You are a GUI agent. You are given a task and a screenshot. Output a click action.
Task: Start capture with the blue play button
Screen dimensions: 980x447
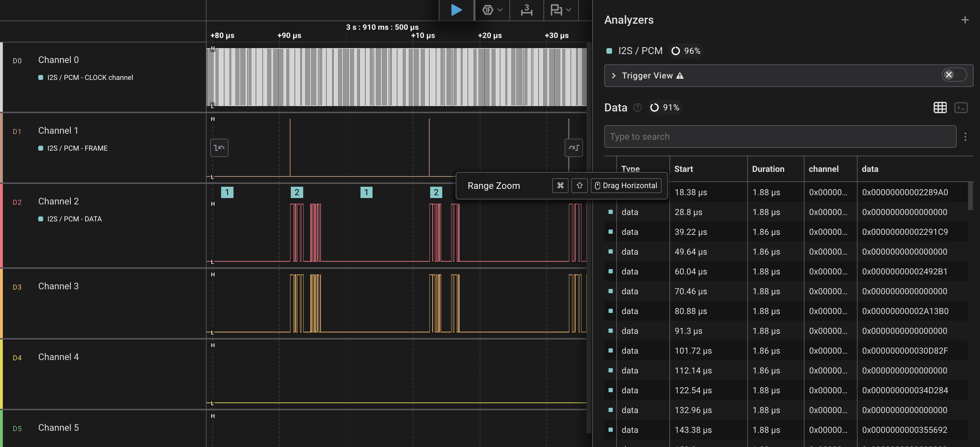[x=456, y=10]
